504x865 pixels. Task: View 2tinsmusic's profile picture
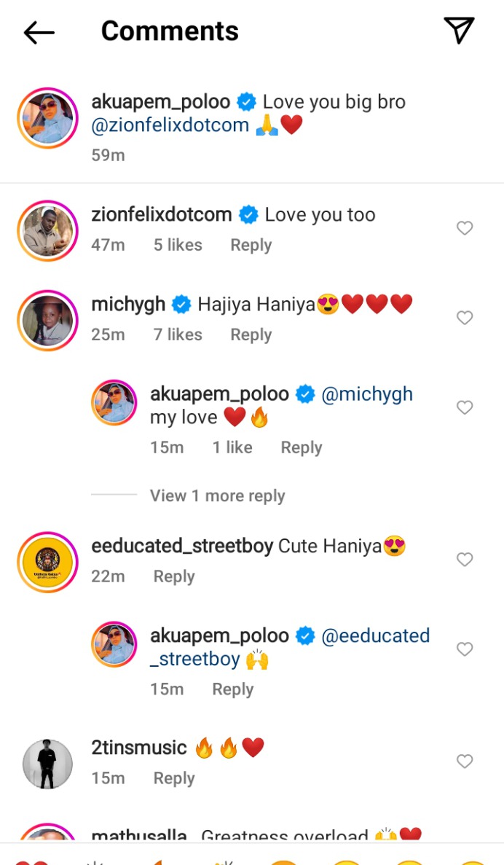47,764
